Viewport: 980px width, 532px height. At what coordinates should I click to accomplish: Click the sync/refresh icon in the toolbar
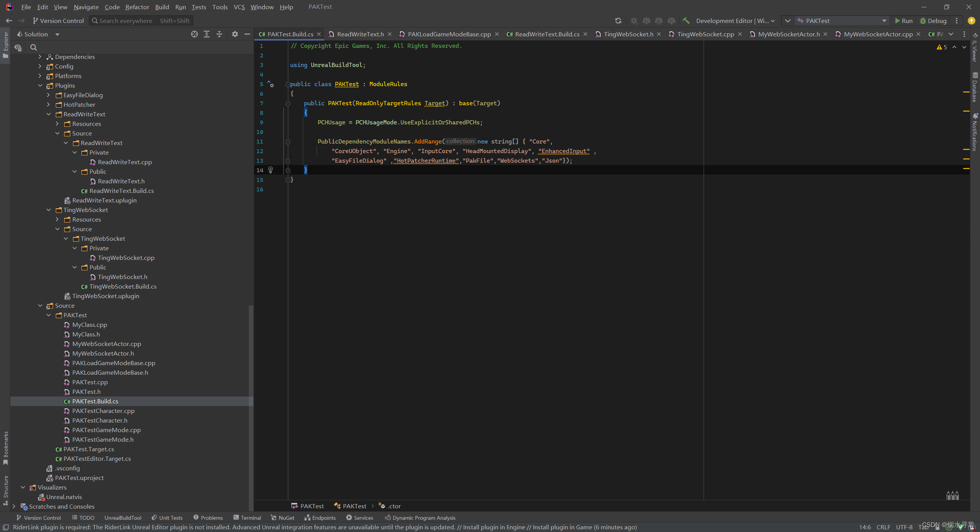pyautogui.click(x=619, y=21)
